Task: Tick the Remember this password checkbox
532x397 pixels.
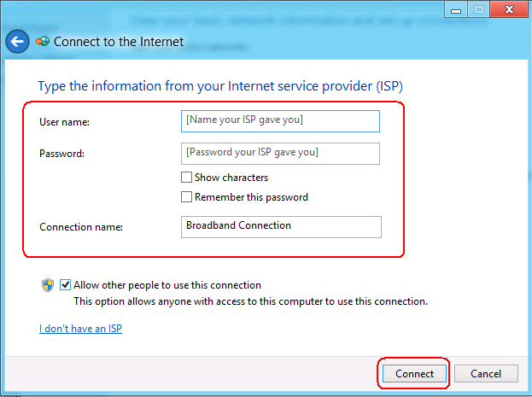Action: (x=186, y=197)
